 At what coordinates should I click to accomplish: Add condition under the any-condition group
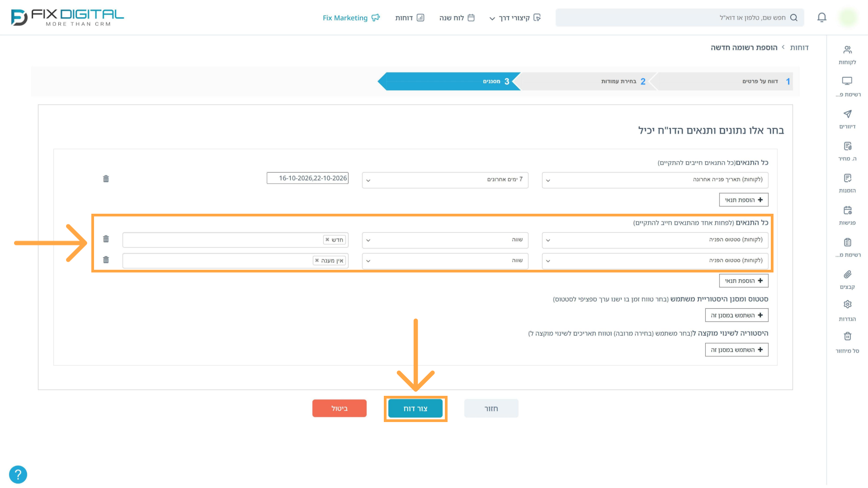pos(744,281)
